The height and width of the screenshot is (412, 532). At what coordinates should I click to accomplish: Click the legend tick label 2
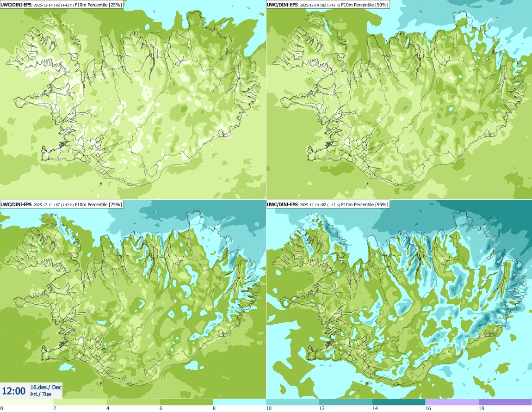[x=55, y=409]
